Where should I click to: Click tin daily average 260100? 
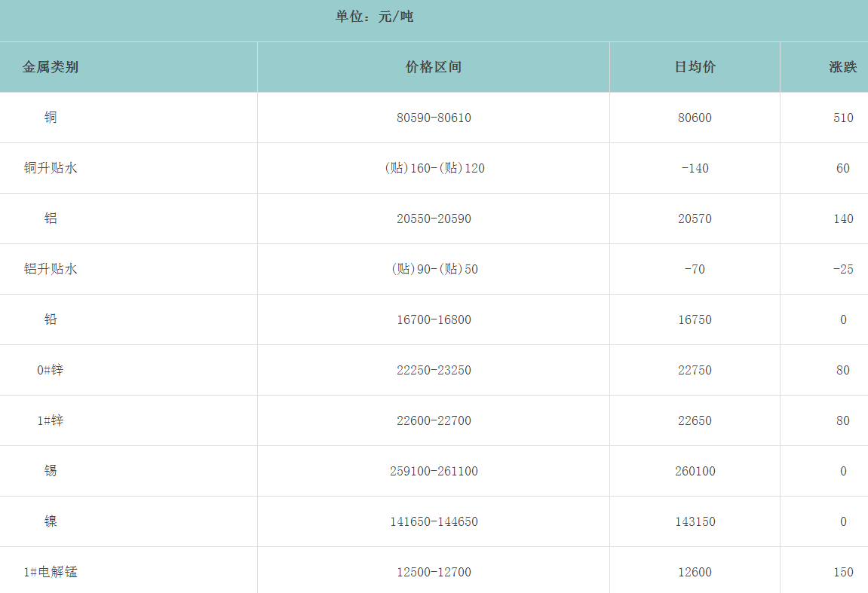tap(695, 471)
